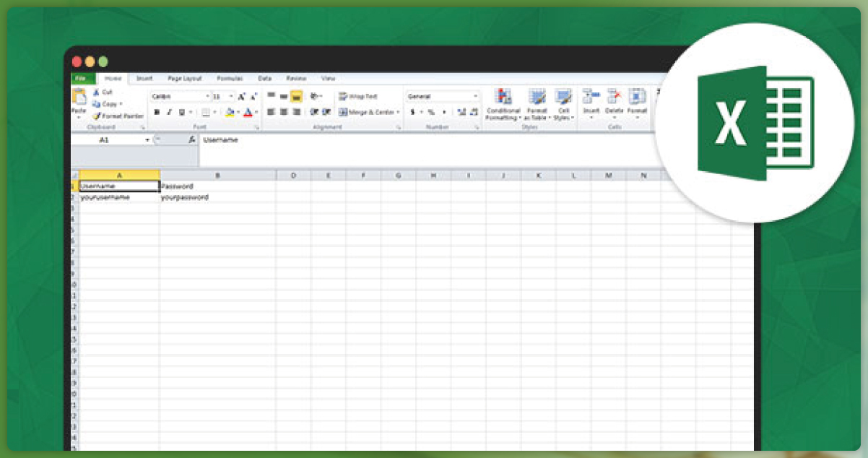Open the Page Layout tab
Viewport: 868px width, 458px height.
click(184, 78)
